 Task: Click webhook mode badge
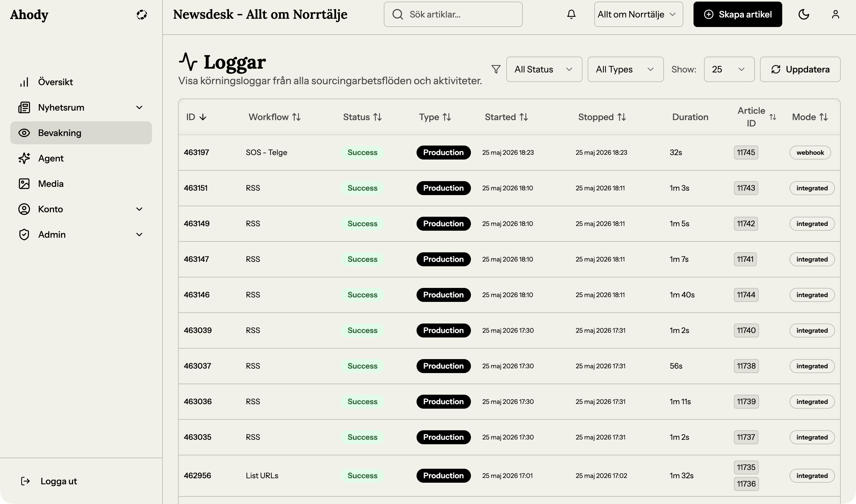[810, 153]
